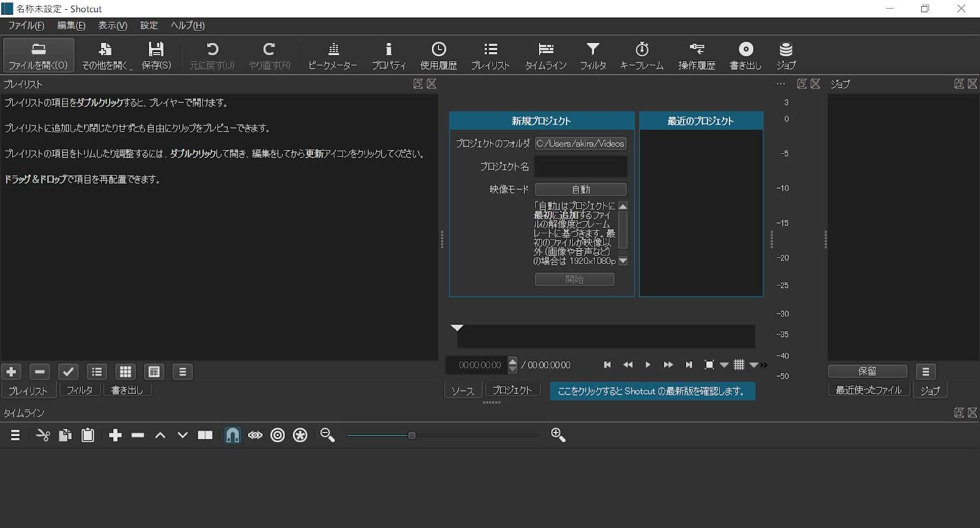Click the fast forward button
980x528 pixels.
click(x=668, y=365)
